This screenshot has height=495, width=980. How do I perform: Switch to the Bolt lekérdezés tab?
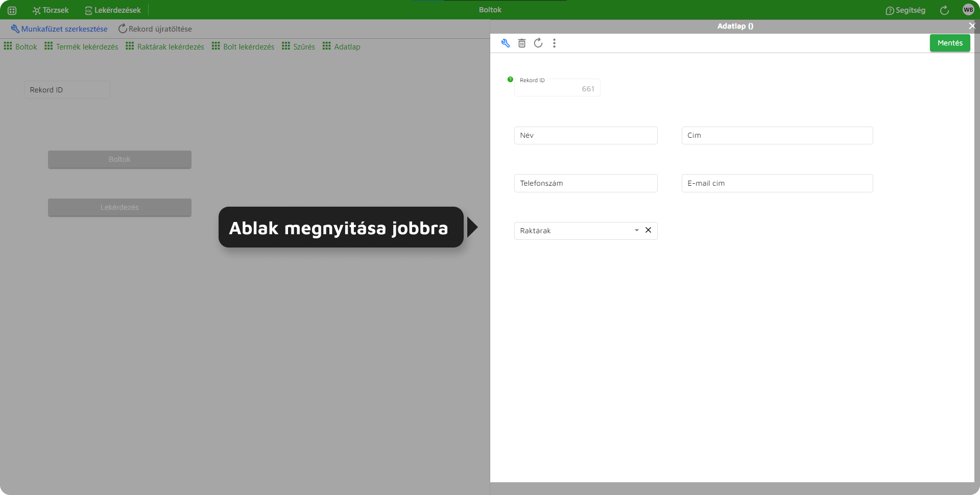pyautogui.click(x=243, y=46)
